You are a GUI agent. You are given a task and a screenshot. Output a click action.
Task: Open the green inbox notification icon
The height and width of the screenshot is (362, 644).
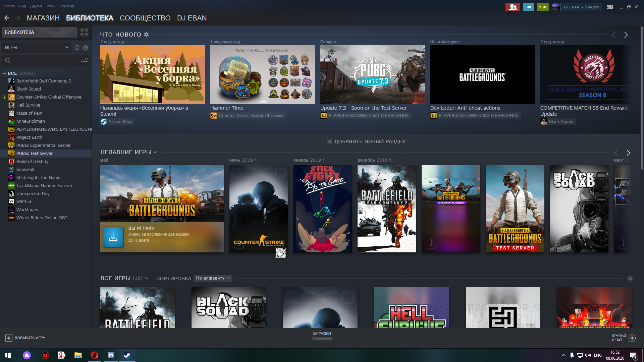click(x=543, y=7)
